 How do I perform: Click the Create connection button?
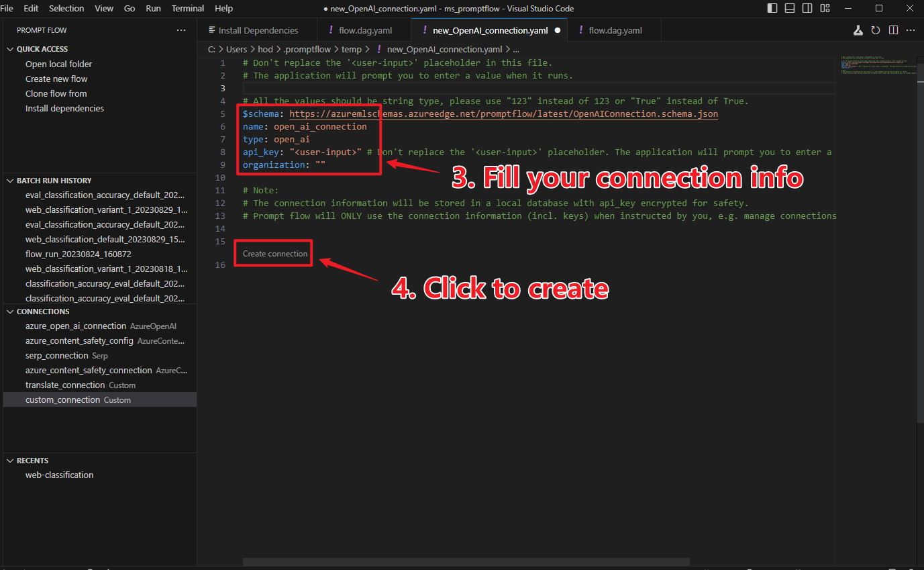click(273, 253)
